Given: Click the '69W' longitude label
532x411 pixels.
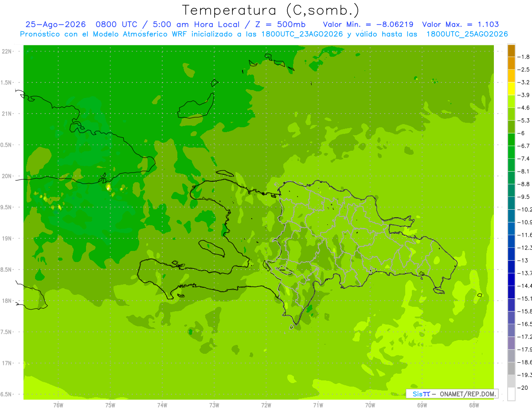Looking at the screenshot, I should point(422,405).
